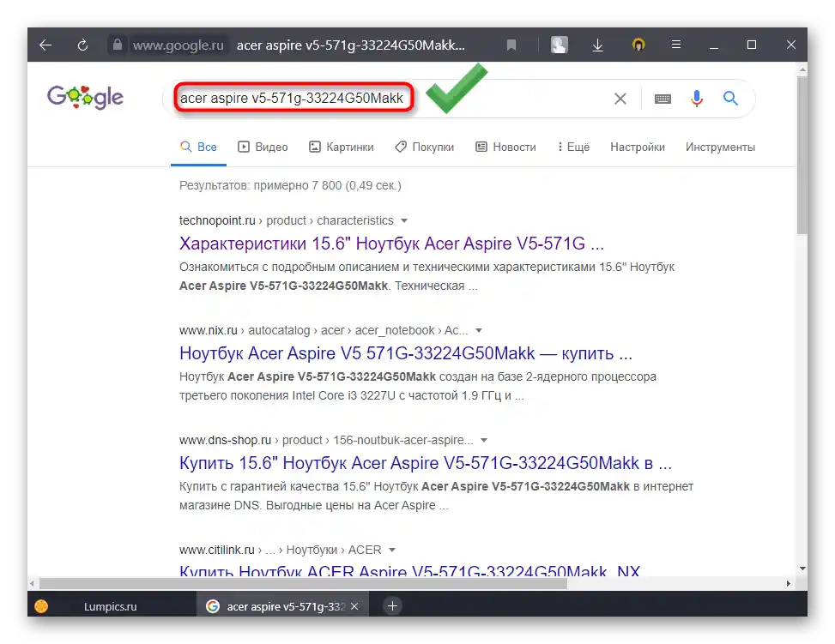835x644 pixels.
Task: Open the user profile avatar icon
Action: pyautogui.click(x=560, y=45)
